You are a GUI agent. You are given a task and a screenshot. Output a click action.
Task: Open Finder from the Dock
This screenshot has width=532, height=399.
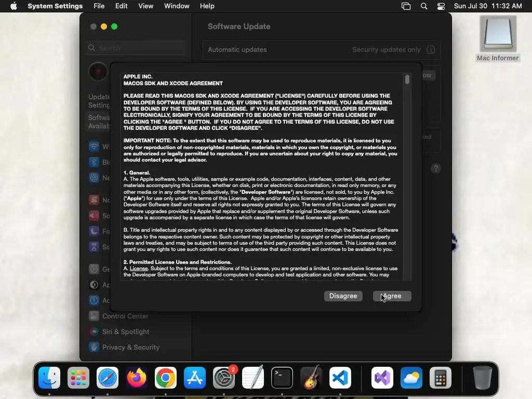pos(49,378)
